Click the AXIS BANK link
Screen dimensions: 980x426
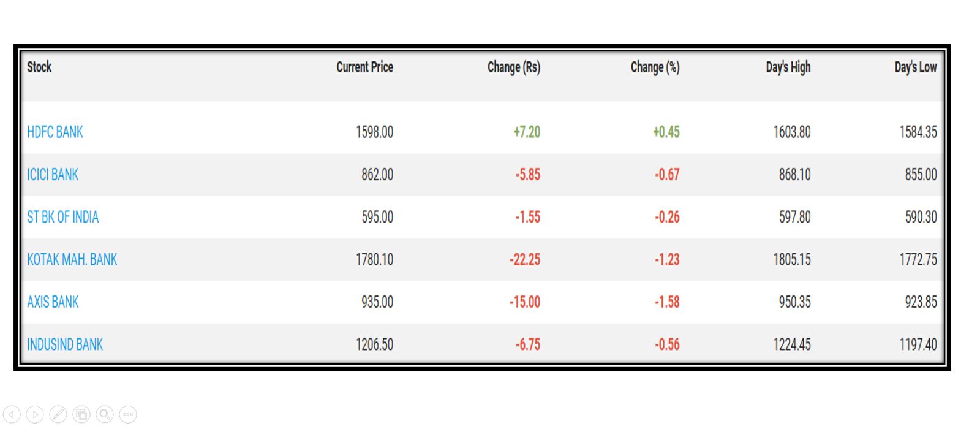point(53,302)
